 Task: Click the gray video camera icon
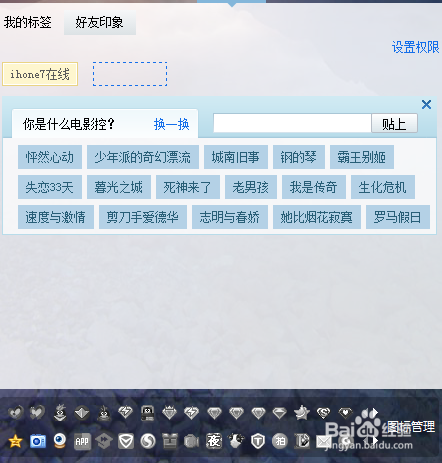[192, 442]
